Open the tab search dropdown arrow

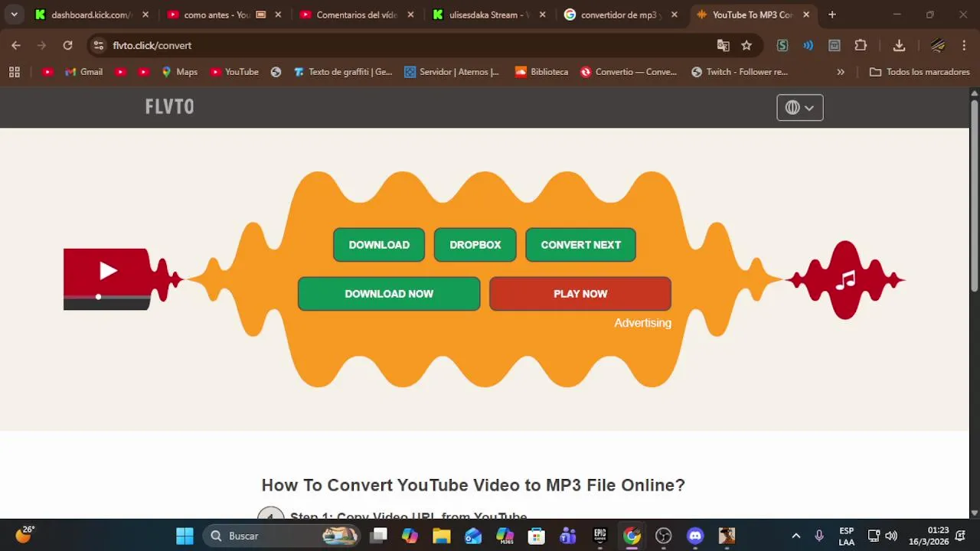tap(14, 15)
